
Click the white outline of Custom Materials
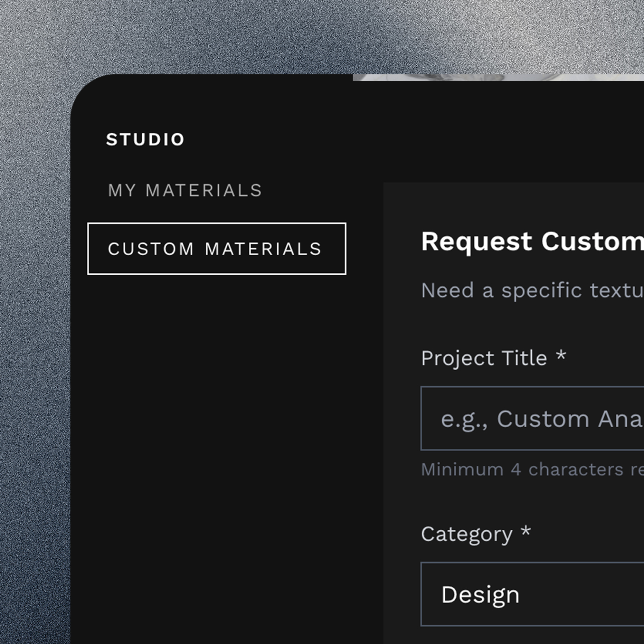217,224
